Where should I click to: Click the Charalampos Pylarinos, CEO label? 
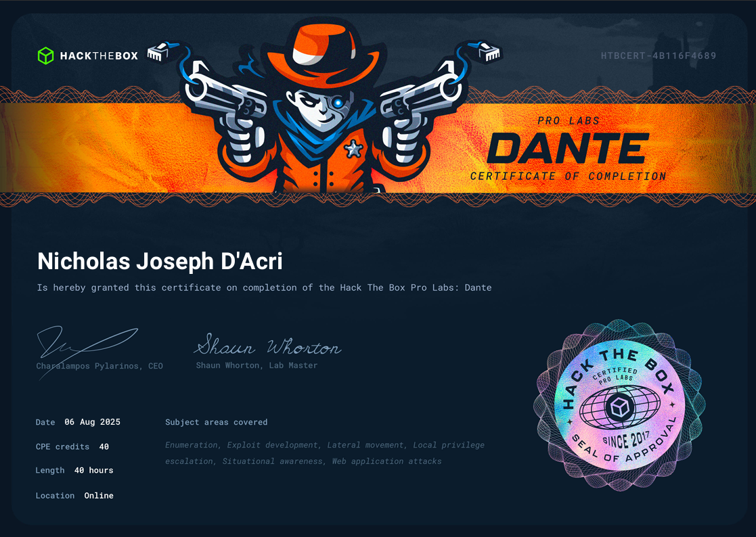point(99,366)
